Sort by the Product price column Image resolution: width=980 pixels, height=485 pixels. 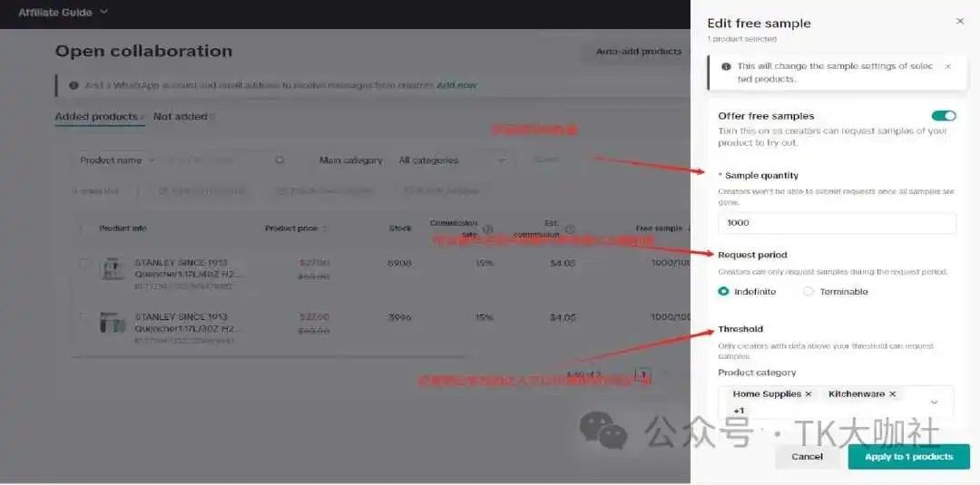(296, 228)
